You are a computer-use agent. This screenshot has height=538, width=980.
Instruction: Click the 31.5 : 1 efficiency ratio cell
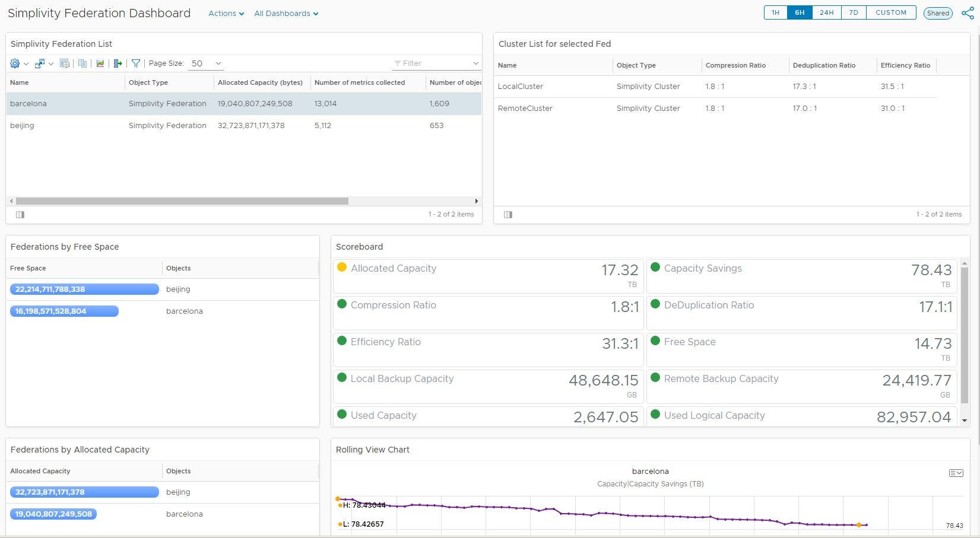[892, 86]
